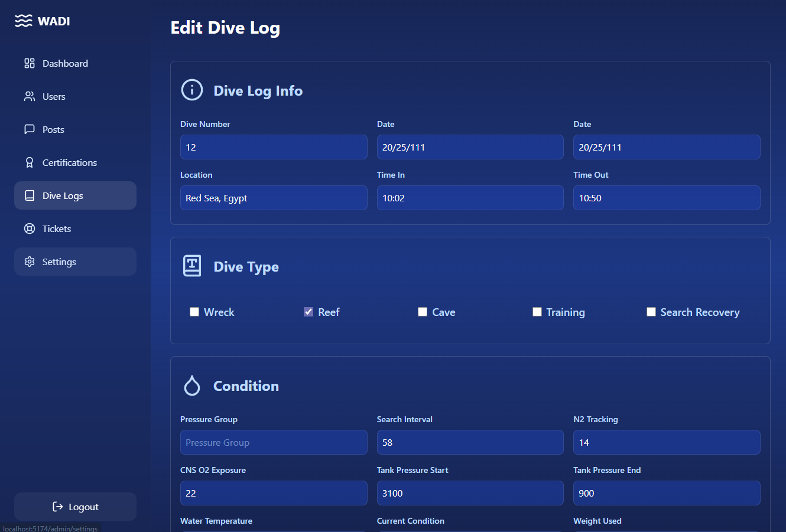Open the Certifications menu item

pyautogui.click(x=70, y=162)
